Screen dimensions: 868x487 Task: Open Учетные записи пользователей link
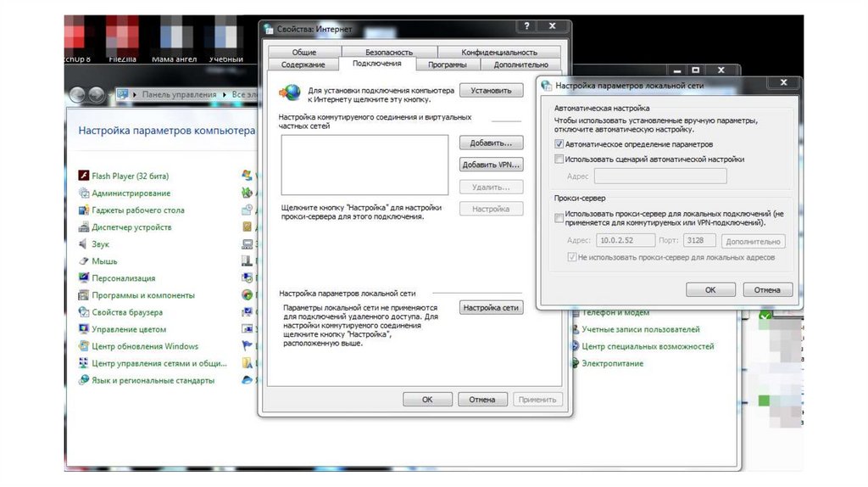(x=641, y=329)
